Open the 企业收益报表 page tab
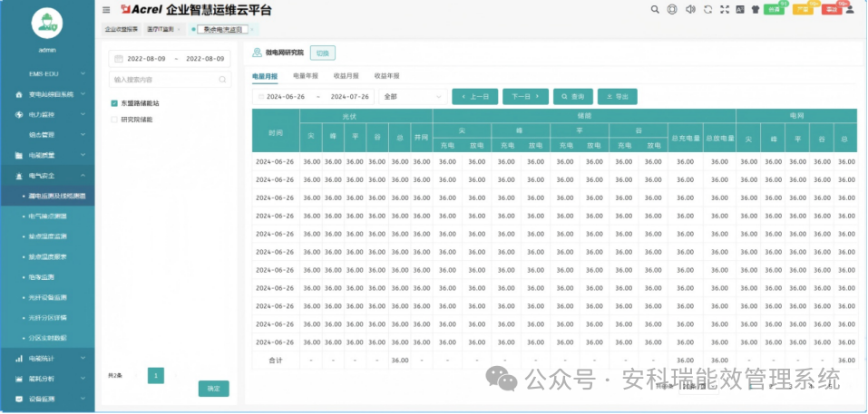Image resolution: width=868 pixels, height=414 pixels. [x=122, y=29]
